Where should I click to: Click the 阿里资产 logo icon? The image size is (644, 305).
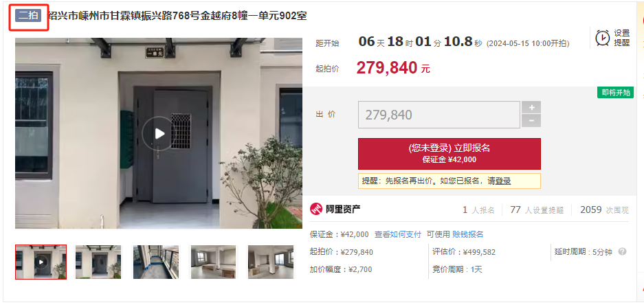[316, 210]
